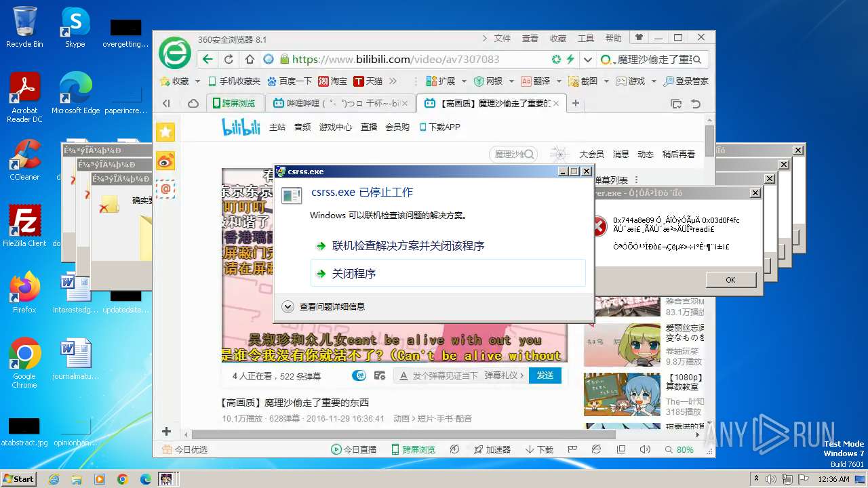Screen dimensions: 868x488
Task: Click the sidebar plus add icon
Action: click(x=166, y=431)
